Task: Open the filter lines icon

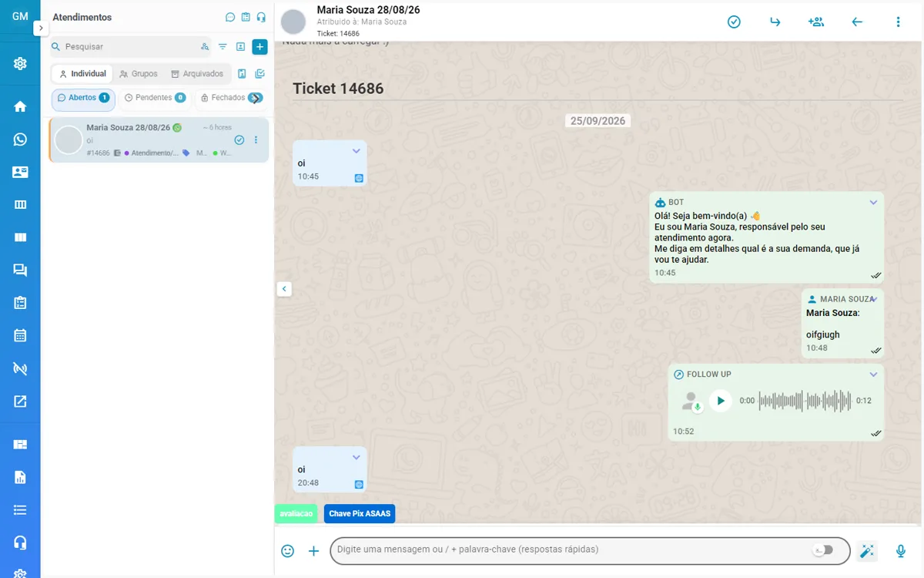Action: pos(223,47)
